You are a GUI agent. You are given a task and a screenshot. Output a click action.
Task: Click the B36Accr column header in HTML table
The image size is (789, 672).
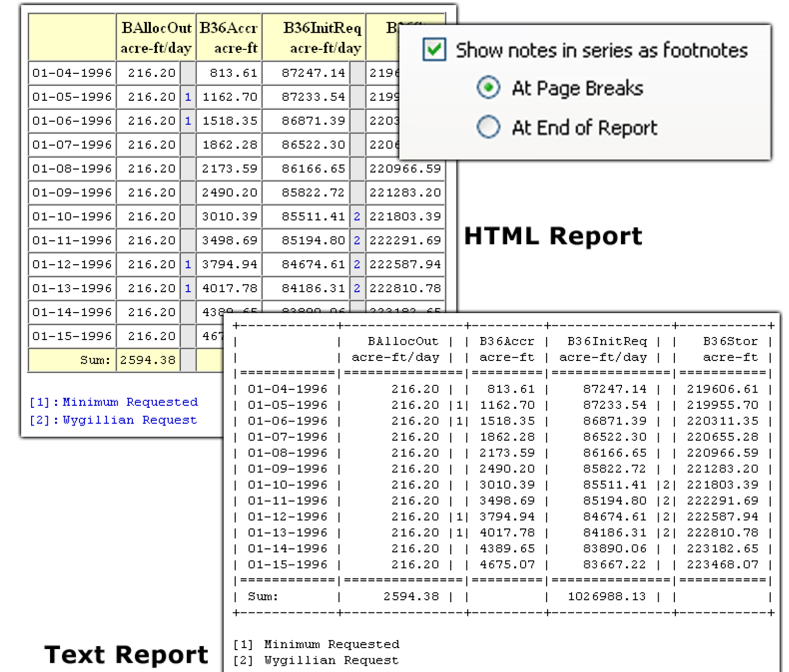(229, 37)
